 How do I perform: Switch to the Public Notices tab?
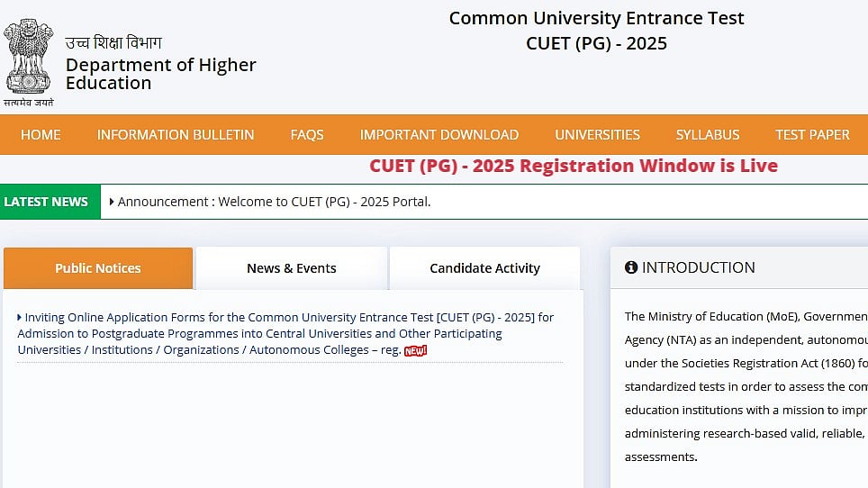(98, 268)
